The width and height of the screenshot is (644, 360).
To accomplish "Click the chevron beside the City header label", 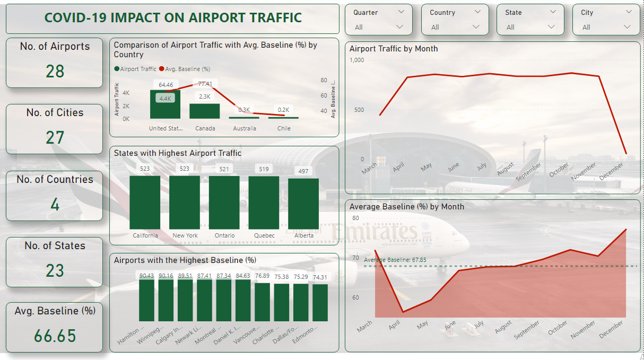I will pyautogui.click(x=629, y=12).
